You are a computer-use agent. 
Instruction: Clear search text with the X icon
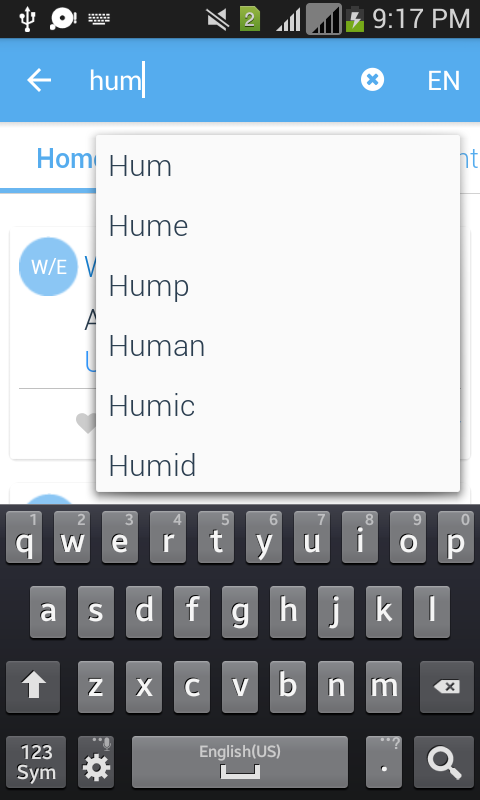(x=372, y=80)
